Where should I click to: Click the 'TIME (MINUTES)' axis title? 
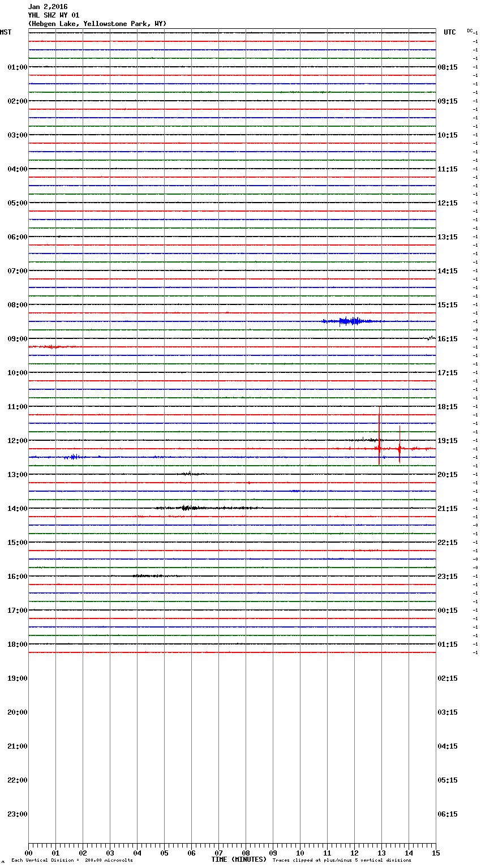pos(239,860)
